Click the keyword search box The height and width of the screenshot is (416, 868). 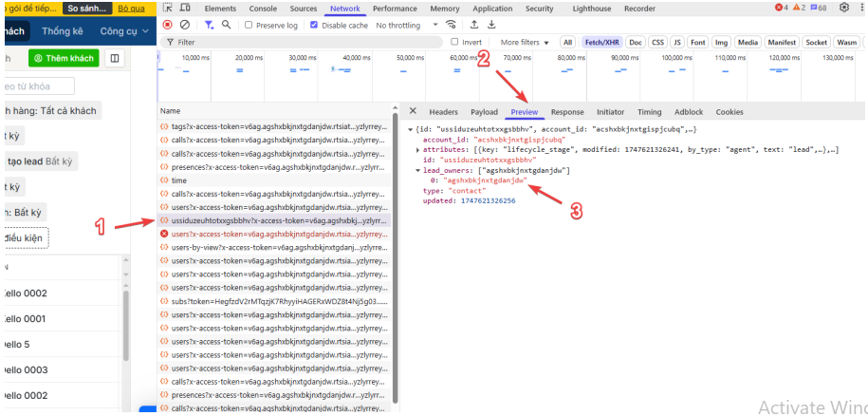38,85
